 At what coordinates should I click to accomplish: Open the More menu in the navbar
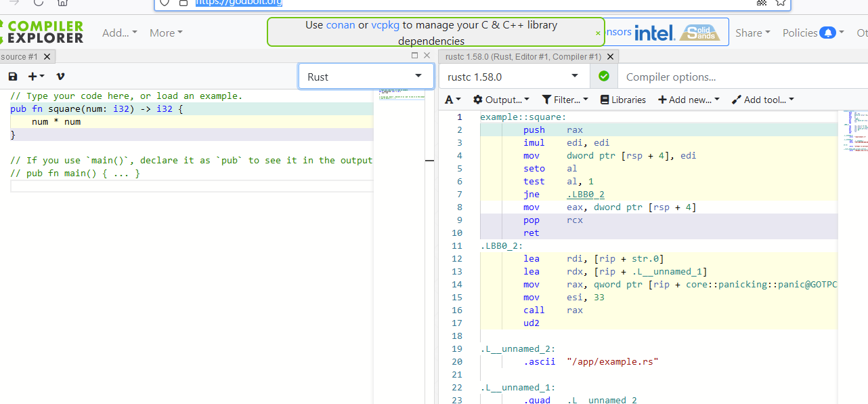pos(166,33)
